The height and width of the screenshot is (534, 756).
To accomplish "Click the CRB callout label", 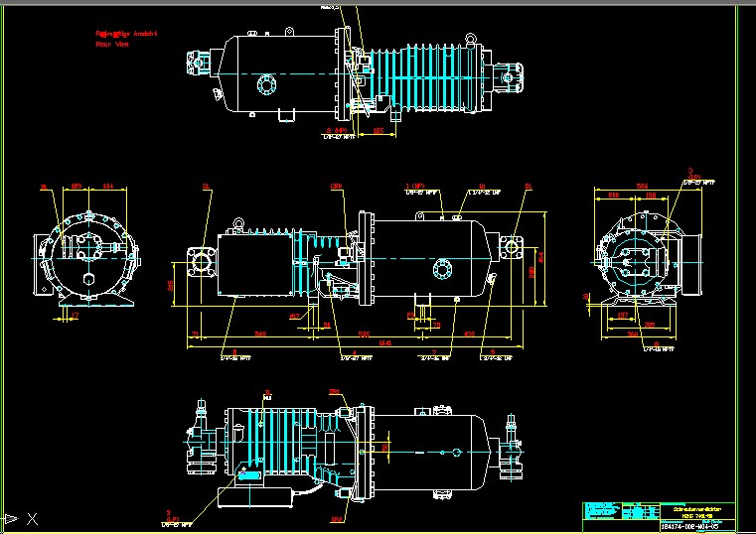I will [x=336, y=186].
